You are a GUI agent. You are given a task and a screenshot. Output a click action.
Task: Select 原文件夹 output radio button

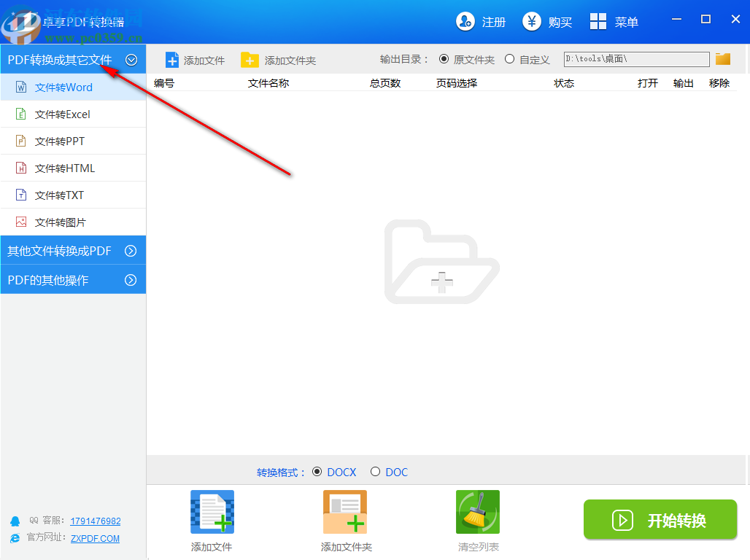444,59
